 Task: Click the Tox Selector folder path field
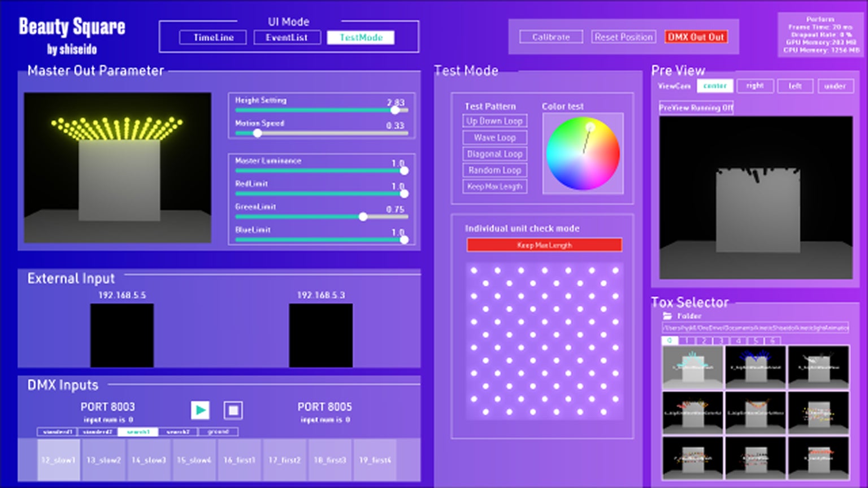click(x=756, y=328)
